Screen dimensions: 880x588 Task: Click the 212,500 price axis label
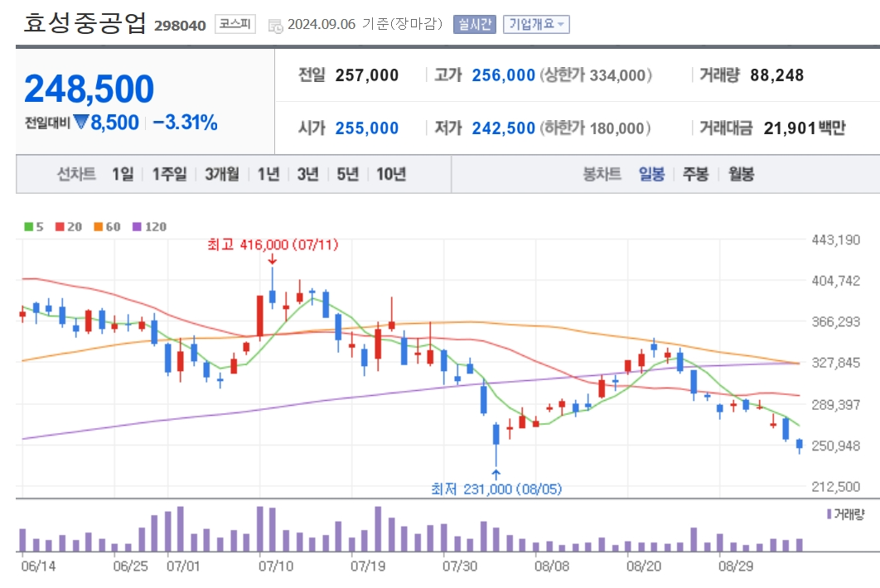(x=835, y=486)
